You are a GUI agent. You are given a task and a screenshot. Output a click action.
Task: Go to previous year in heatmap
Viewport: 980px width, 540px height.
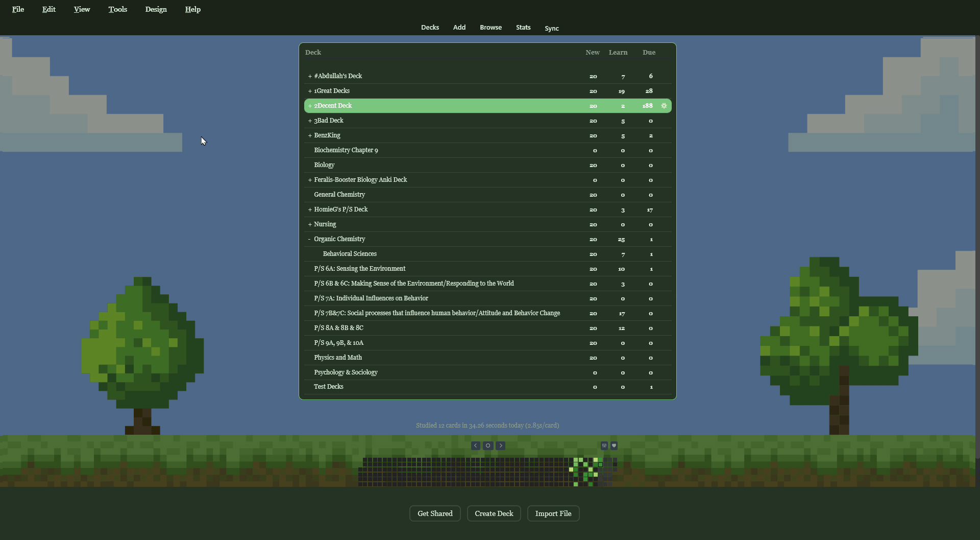(475, 445)
